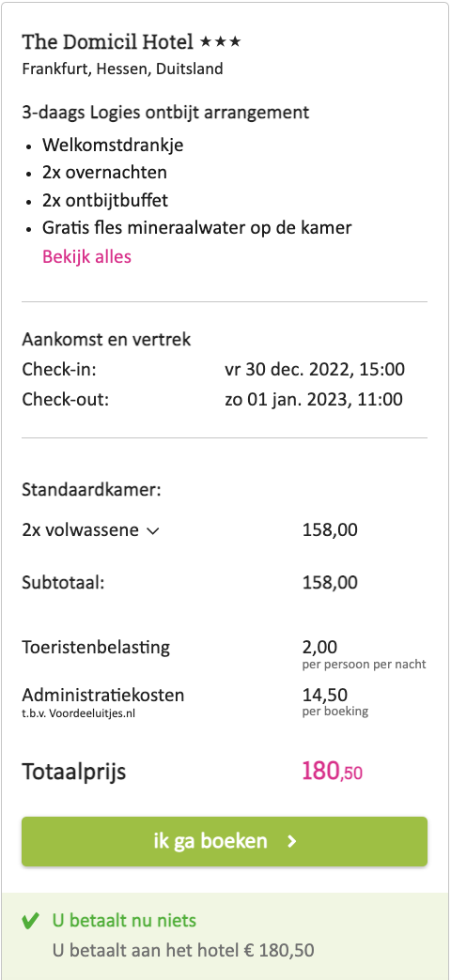This screenshot has width=451, height=980.
Task: Click the 2x volwassene dropdown label
Action: coord(80,530)
